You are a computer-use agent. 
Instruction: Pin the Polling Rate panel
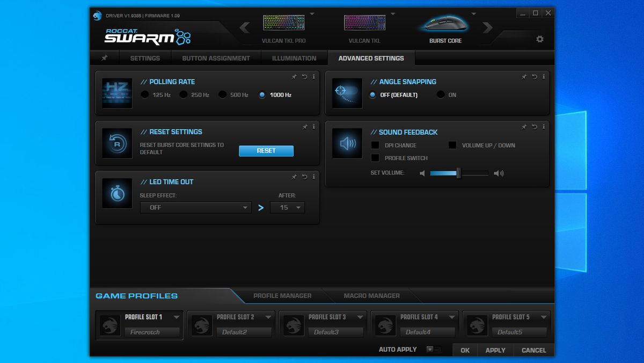coord(294,77)
